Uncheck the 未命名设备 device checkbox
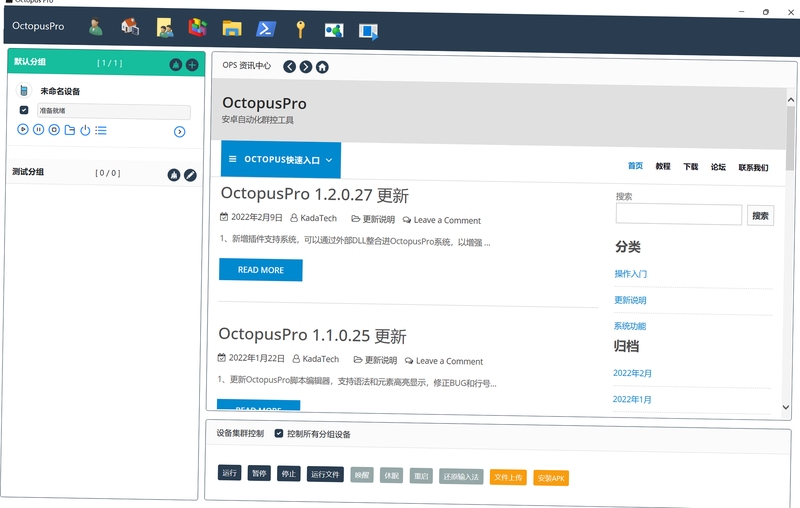 pyautogui.click(x=24, y=110)
